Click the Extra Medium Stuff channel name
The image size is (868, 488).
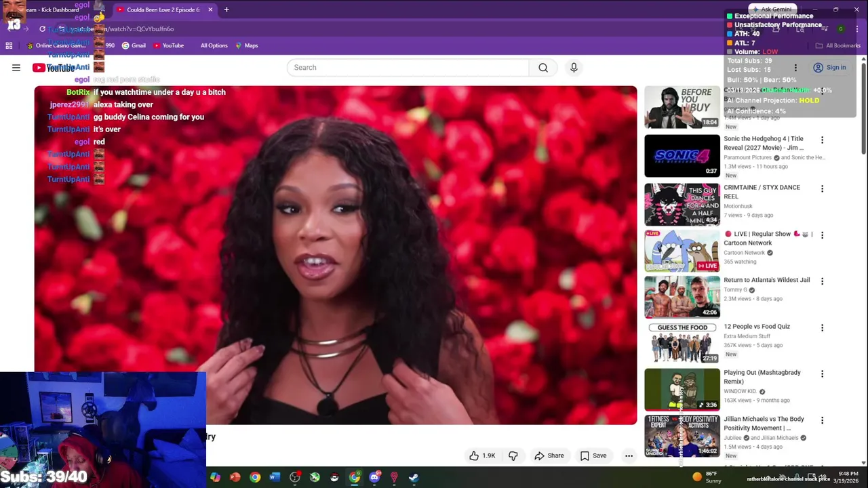(747, 336)
